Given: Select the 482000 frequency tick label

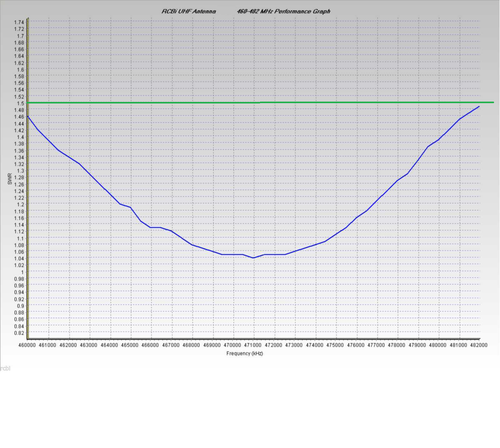Looking at the screenshot, I should coord(479,345).
